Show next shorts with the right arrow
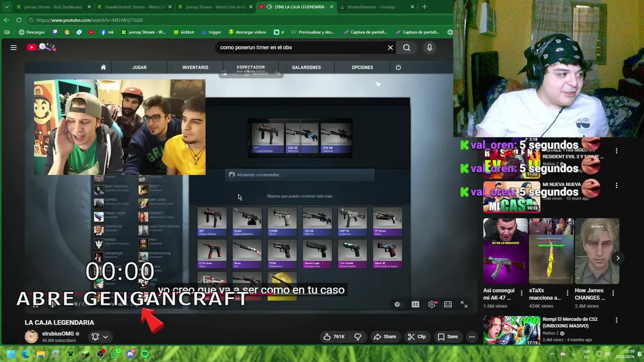The width and height of the screenshot is (644, 362). tap(618, 258)
